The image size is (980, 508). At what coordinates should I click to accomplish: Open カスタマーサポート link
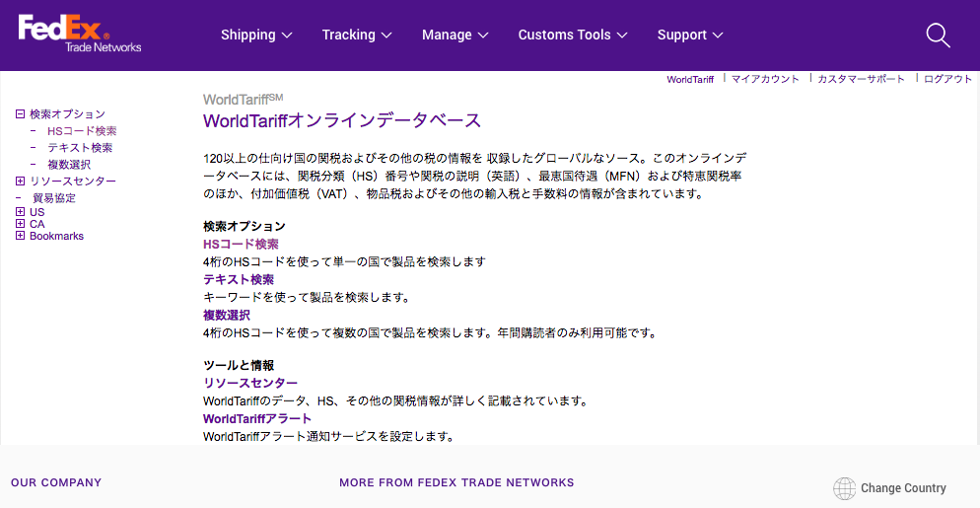(x=861, y=79)
